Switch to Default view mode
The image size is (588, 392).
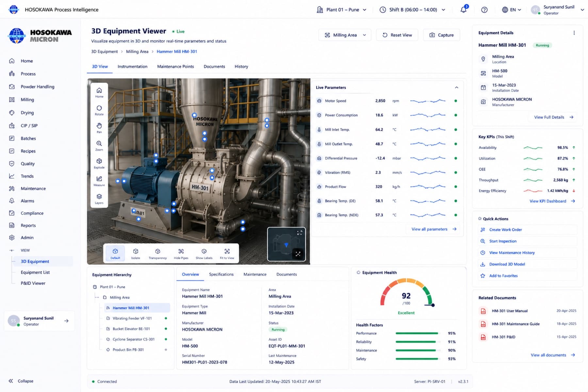coord(115,253)
